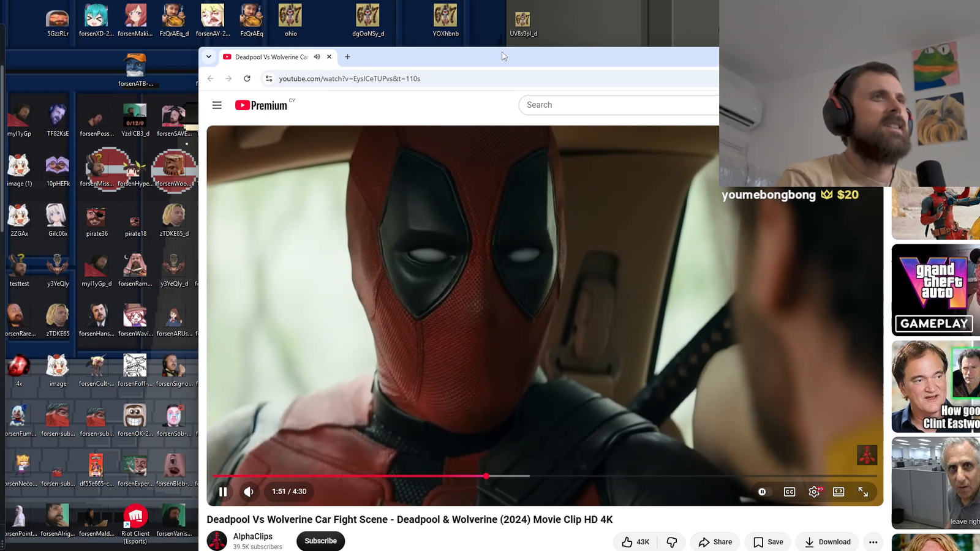
Task: Select the YOXhbnb desktop icon
Action: (x=445, y=21)
